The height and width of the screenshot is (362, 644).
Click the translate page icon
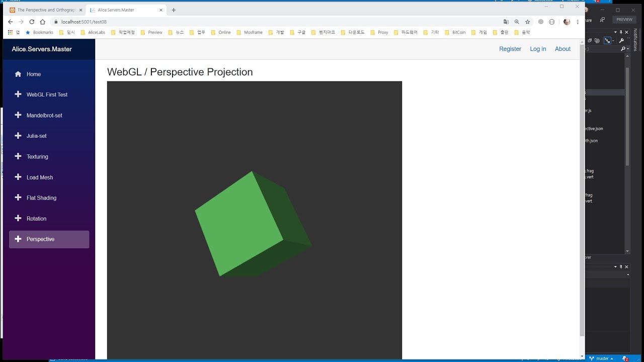tap(506, 22)
